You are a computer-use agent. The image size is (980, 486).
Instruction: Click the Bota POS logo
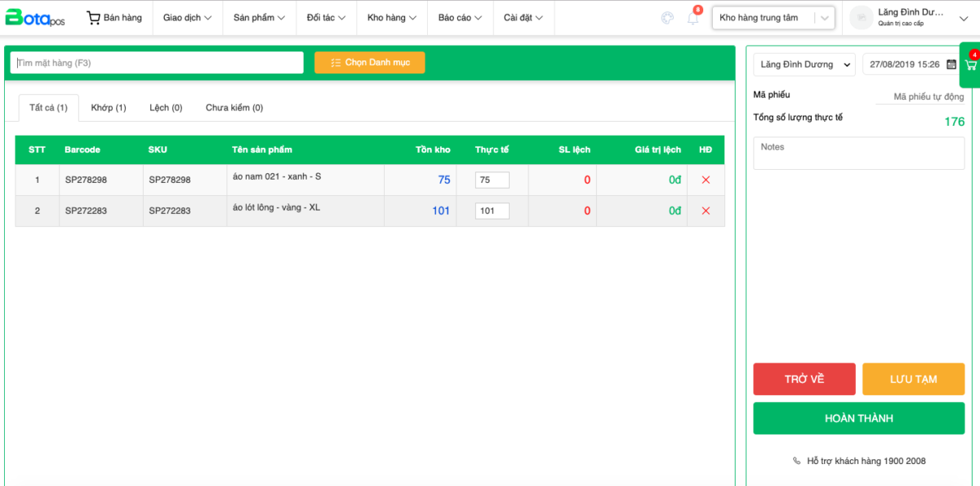pos(35,17)
